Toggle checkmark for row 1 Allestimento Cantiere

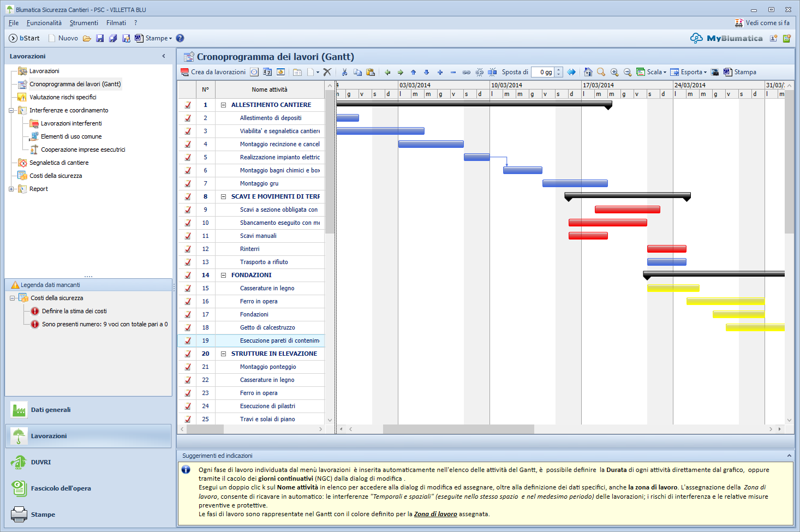[x=188, y=105]
